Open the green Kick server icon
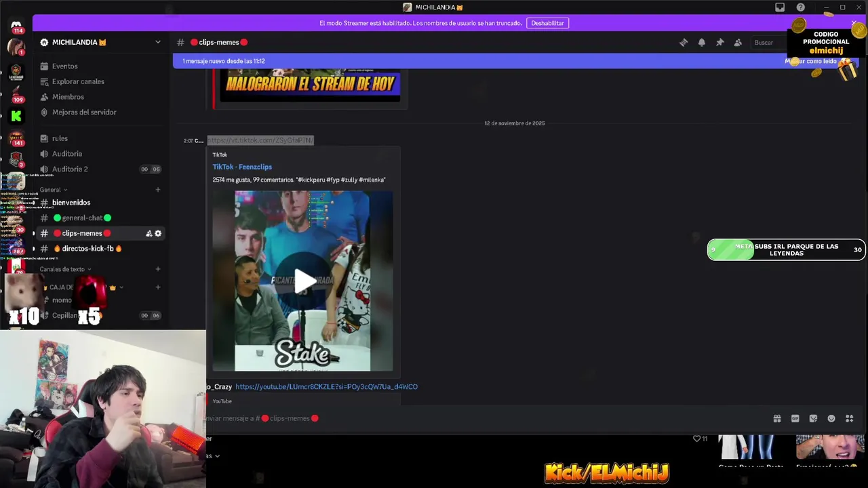Viewport: 868px width, 488px height. point(16,116)
